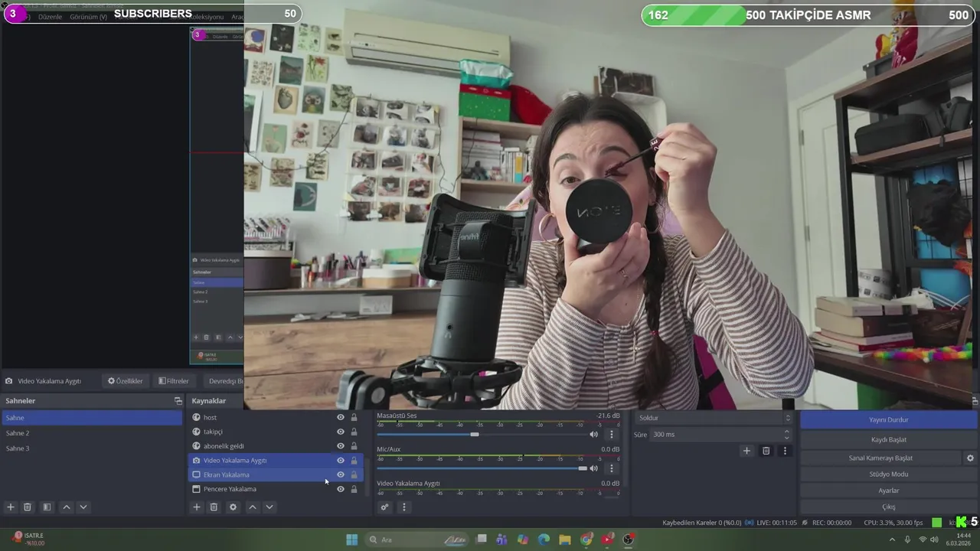This screenshot has width=980, height=551.
Task: Move the scene up with the Sahneler up arrow
Action: tap(67, 507)
